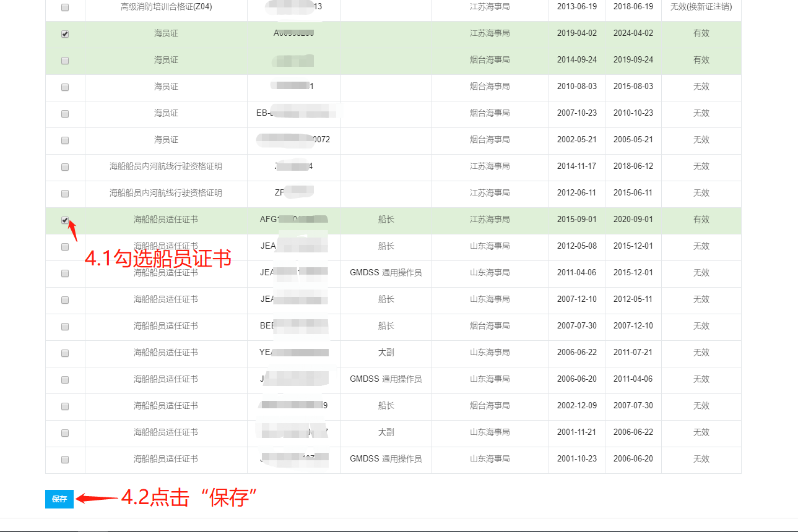
Task: Tick the 大副 row issued 2001-11-21
Action: point(65,433)
